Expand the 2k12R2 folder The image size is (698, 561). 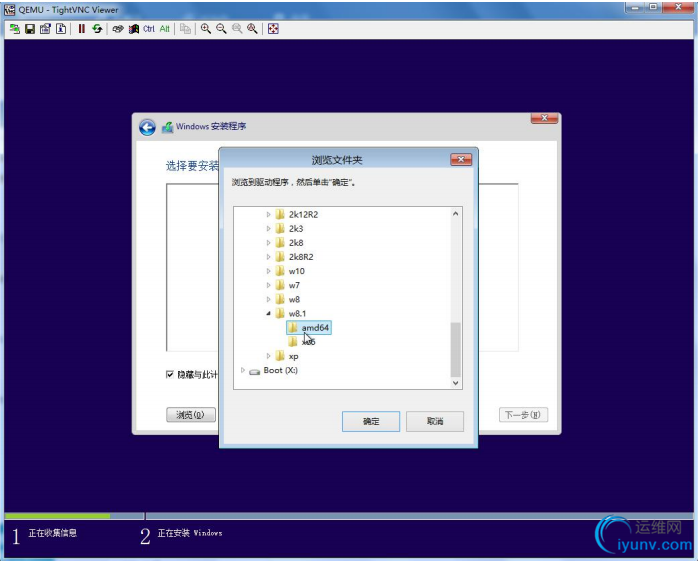pos(268,215)
